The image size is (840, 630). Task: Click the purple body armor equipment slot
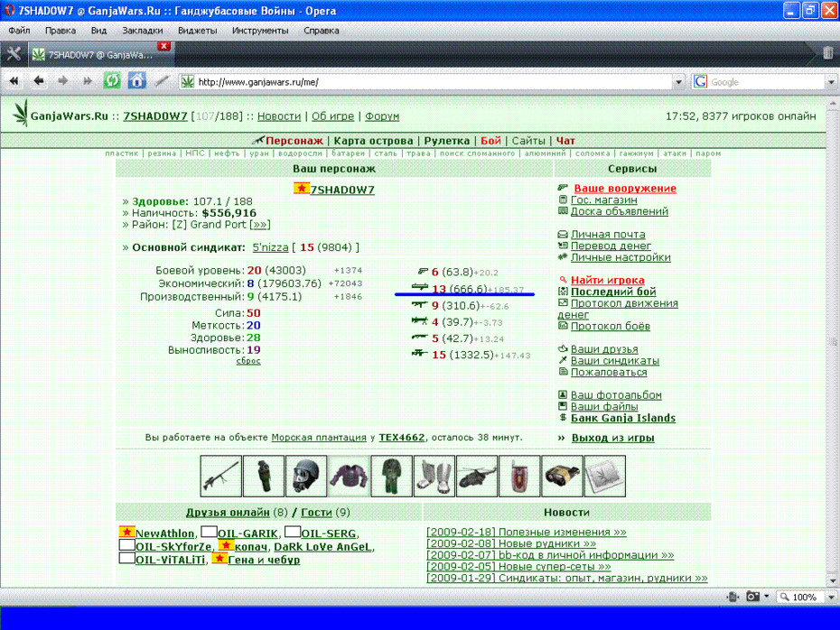[349, 476]
